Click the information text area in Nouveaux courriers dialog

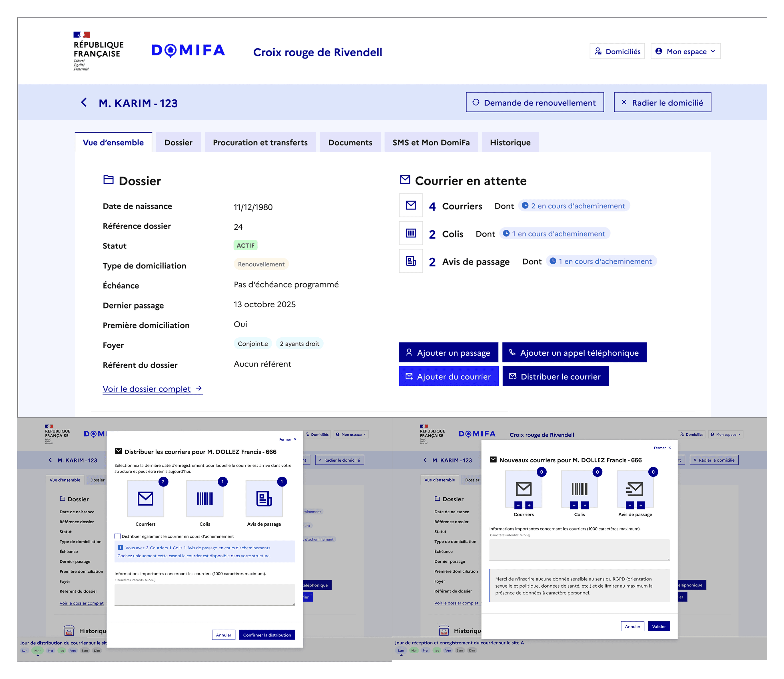(579, 550)
